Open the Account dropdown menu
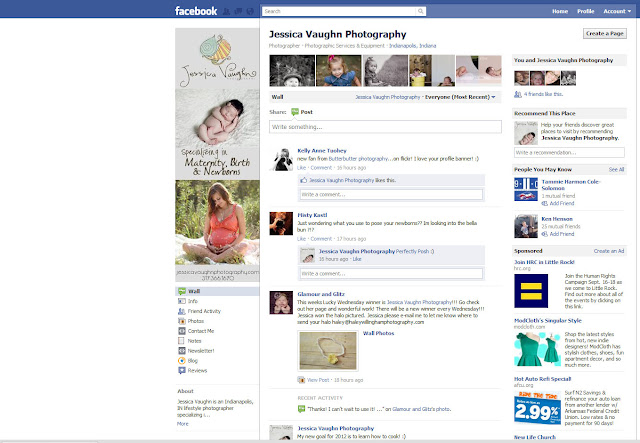640x443 pixels. [x=617, y=11]
